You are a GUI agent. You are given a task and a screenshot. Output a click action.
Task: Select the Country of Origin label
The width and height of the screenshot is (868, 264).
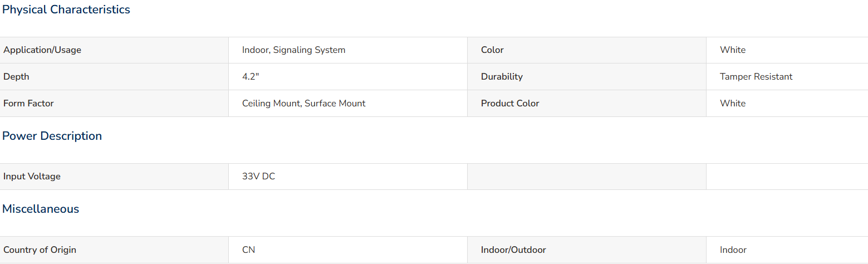coord(40,250)
